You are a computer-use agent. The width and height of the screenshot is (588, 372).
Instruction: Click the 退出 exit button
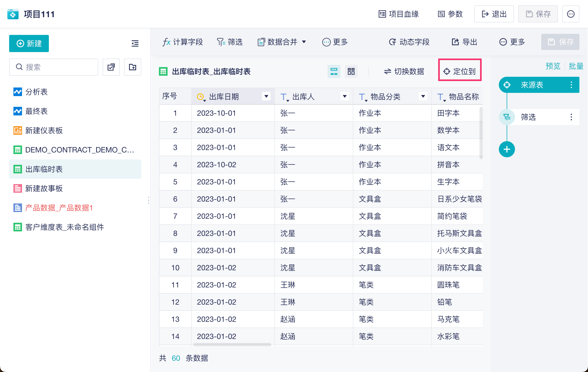click(x=494, y=14)
